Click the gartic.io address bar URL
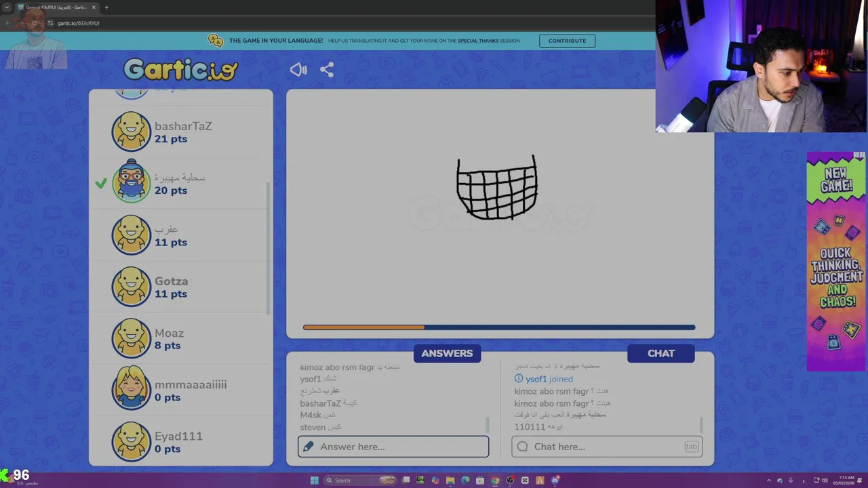Viewport: 868px width, 488px height. click(x=79, y=23)
